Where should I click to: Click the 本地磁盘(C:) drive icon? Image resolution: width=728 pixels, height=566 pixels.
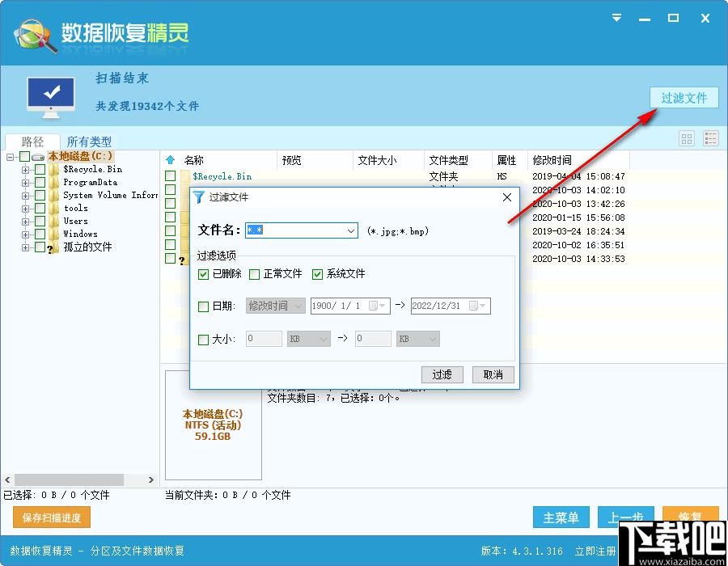[x=39, y=156]
